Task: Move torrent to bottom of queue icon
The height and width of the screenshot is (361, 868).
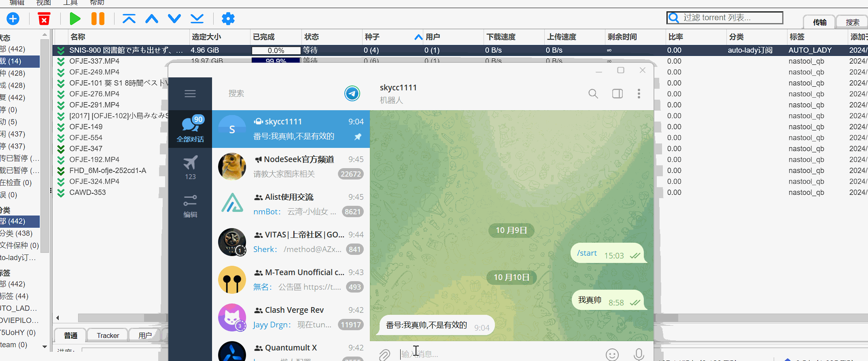Action: coord(197,19)
